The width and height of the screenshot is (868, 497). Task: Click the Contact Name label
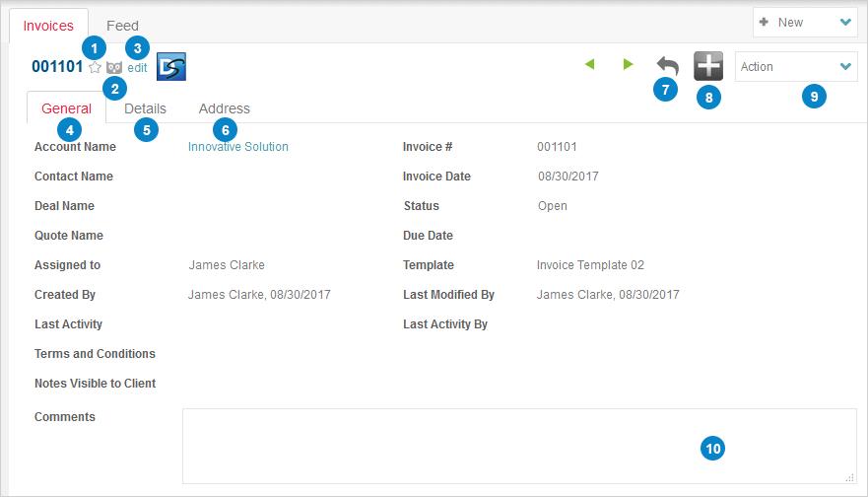click(x=74, y=177)
